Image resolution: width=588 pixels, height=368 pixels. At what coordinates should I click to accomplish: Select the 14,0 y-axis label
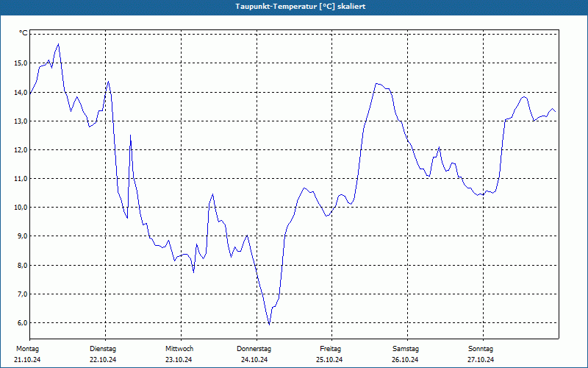(21, 93)
